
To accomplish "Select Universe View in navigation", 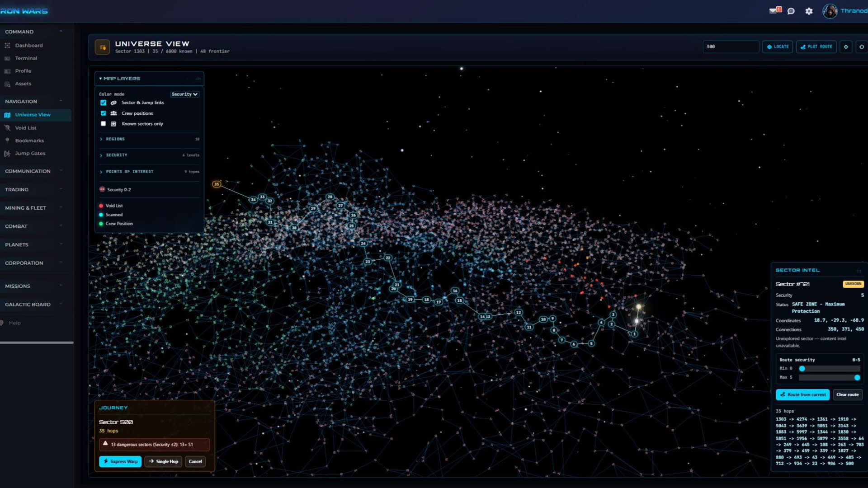I will coord(36,115).
